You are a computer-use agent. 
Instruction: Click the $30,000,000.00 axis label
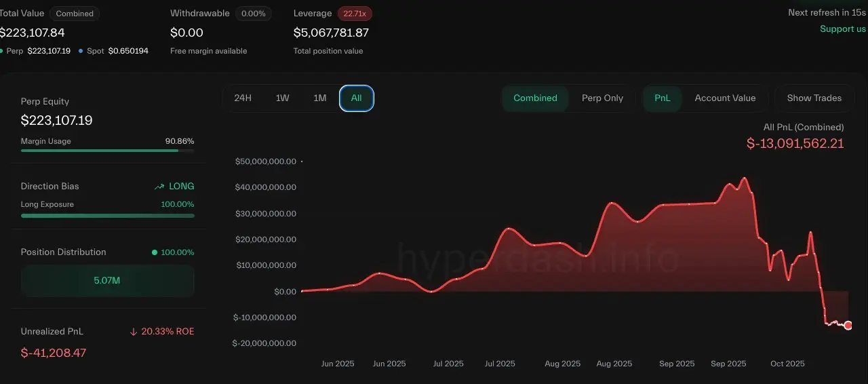click(x=266, y=213)
